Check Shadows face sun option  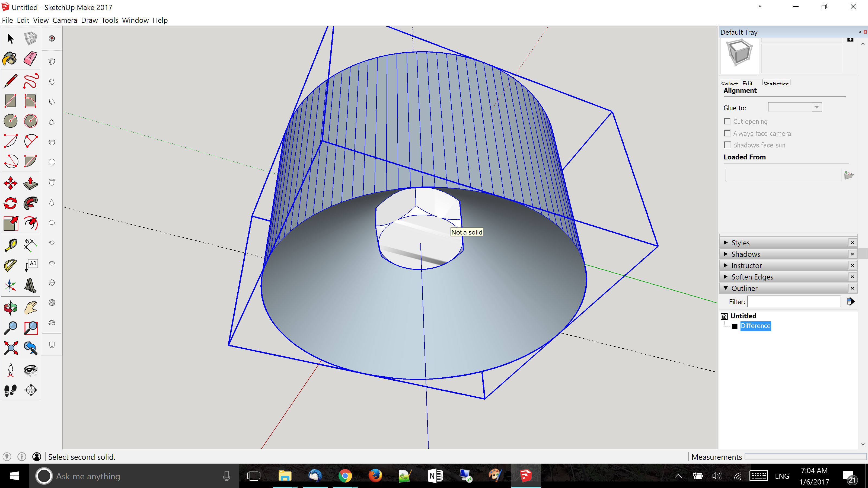click(x=727, y=145)
